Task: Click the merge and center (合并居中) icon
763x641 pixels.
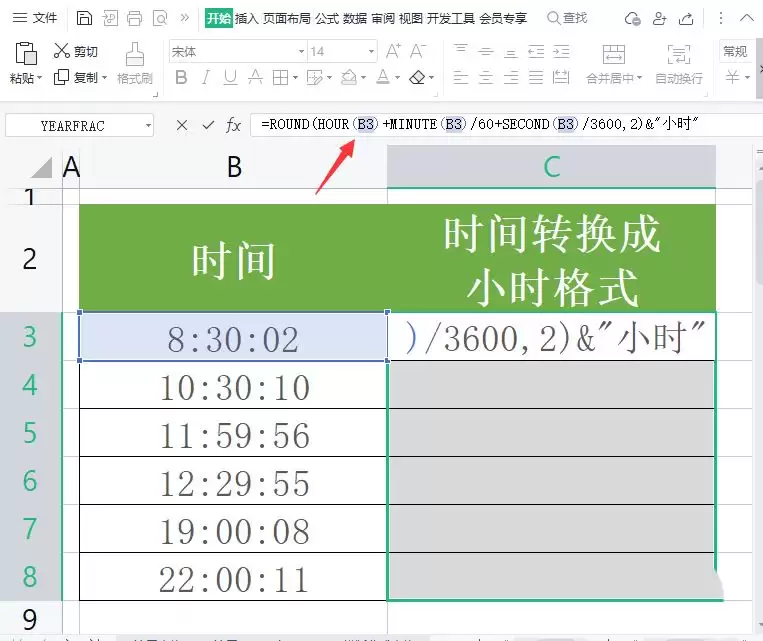Action: pos(614,54)
